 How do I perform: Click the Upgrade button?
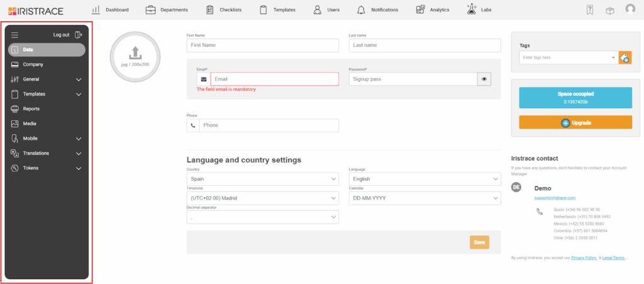tap(575, 123)
